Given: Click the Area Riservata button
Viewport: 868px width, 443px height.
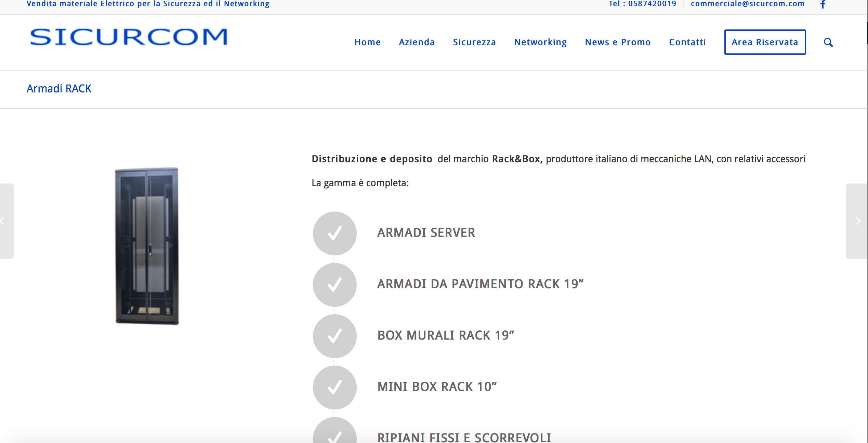Looking at the screenshot, I should 765,42.
